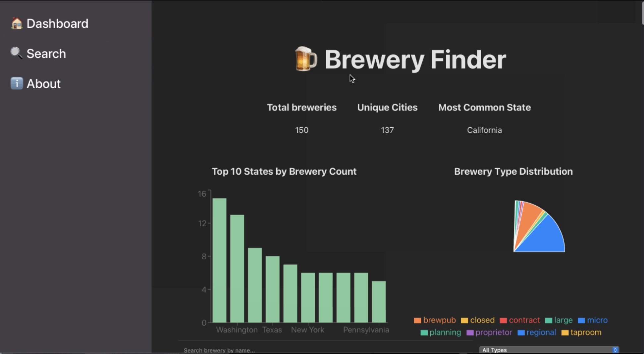Toggle planning legend label
The width and height of the screenshot is (644, 354).
coord(445,332)
